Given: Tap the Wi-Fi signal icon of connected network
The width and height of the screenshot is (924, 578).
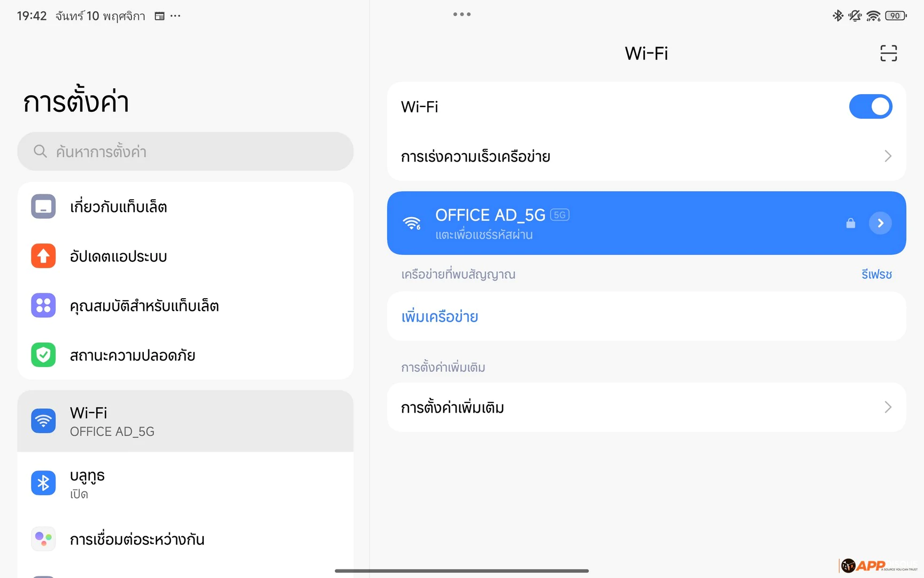Looking at the screenshot, I should coord(412,223).
